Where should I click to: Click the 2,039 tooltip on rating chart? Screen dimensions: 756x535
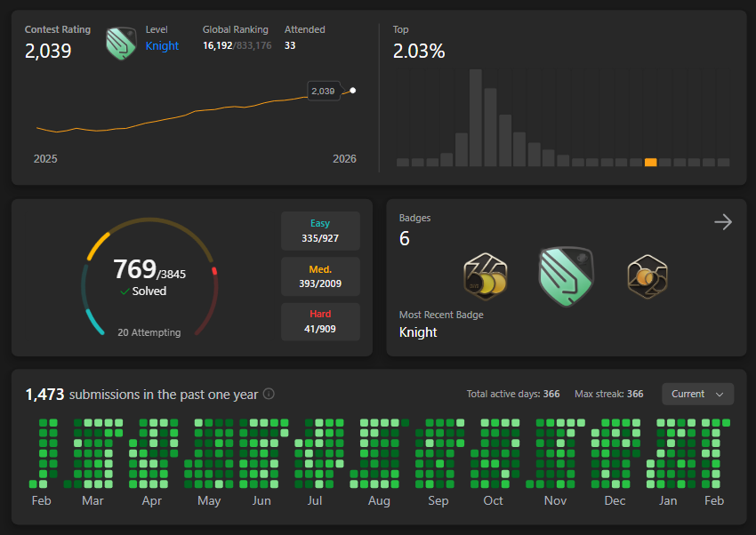[x=323, y=91]
